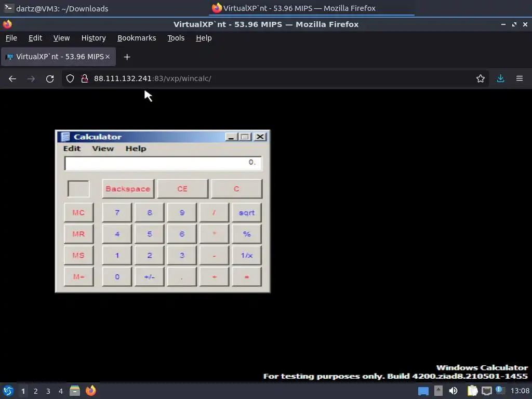Click the digit 9 key
532x399 pixels.
pos(182,212)
